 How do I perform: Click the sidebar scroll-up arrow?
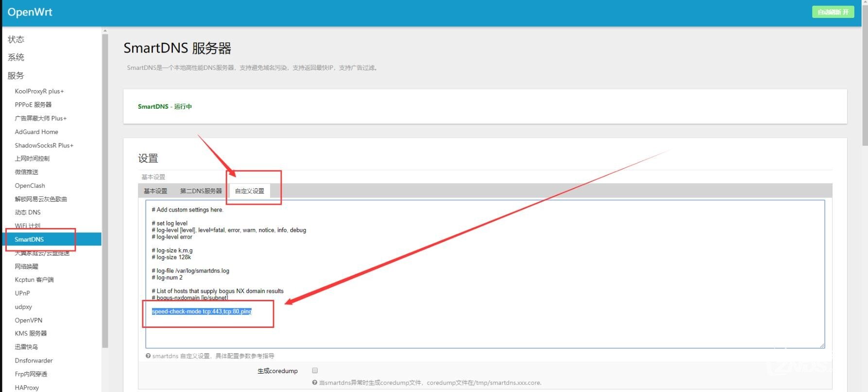pyautogui.click(x=105, y=31)
